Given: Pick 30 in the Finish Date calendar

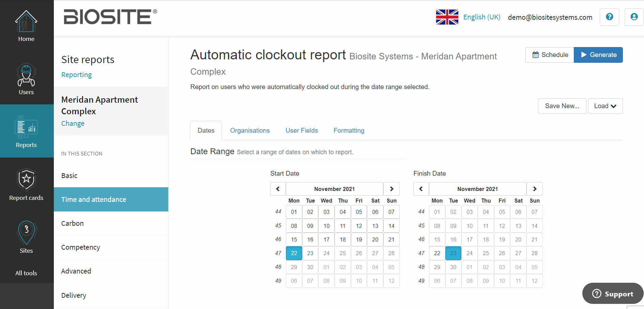Looking at the screenshot, I should coord(453,267).
